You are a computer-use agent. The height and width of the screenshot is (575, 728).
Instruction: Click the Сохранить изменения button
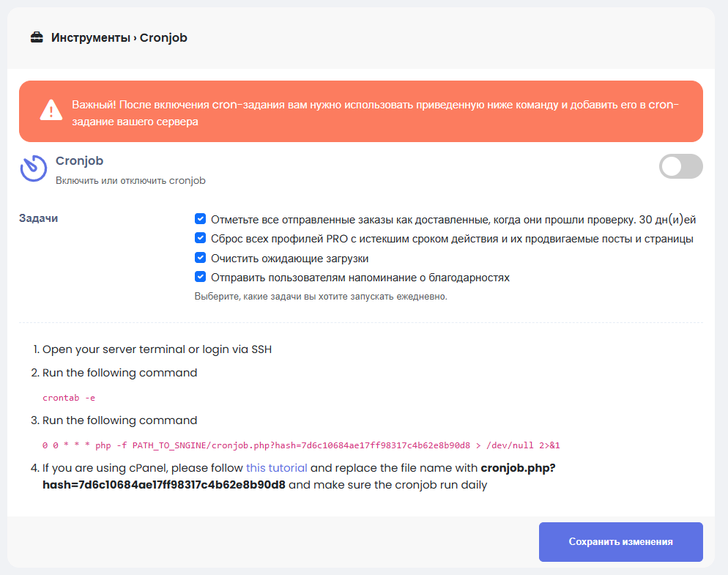(x=620, y=542)
